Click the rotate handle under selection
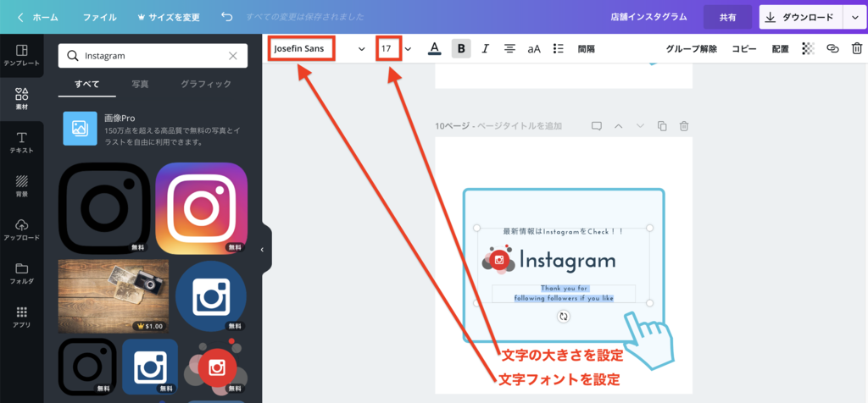This screenshot has height=403, width=868. 564,317
